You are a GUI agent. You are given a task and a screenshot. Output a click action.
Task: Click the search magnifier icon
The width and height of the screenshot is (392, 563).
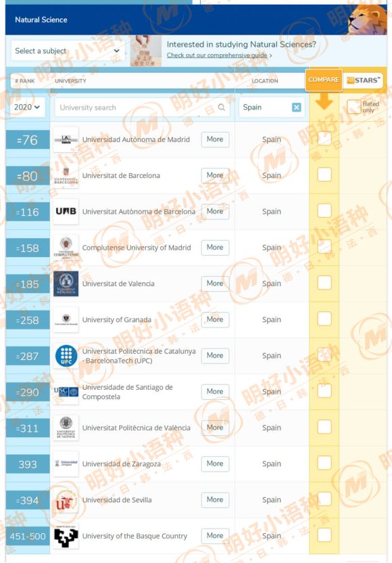[222, 107]
